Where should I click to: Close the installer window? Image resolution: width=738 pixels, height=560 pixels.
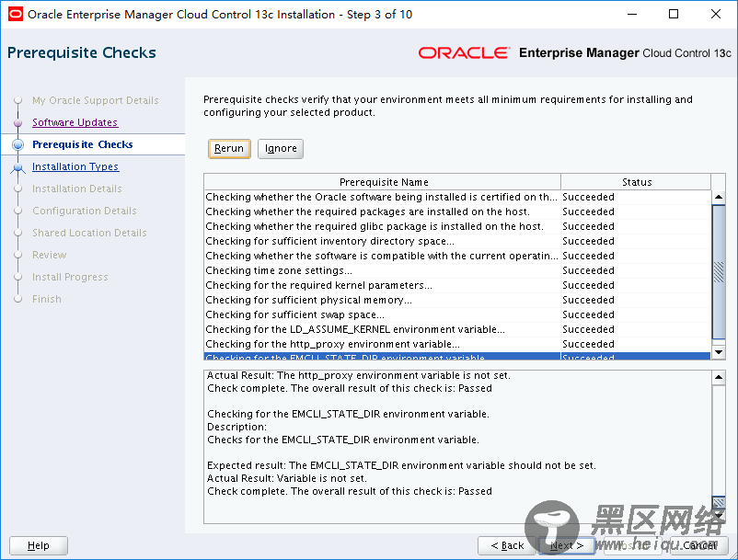point(715,14)
